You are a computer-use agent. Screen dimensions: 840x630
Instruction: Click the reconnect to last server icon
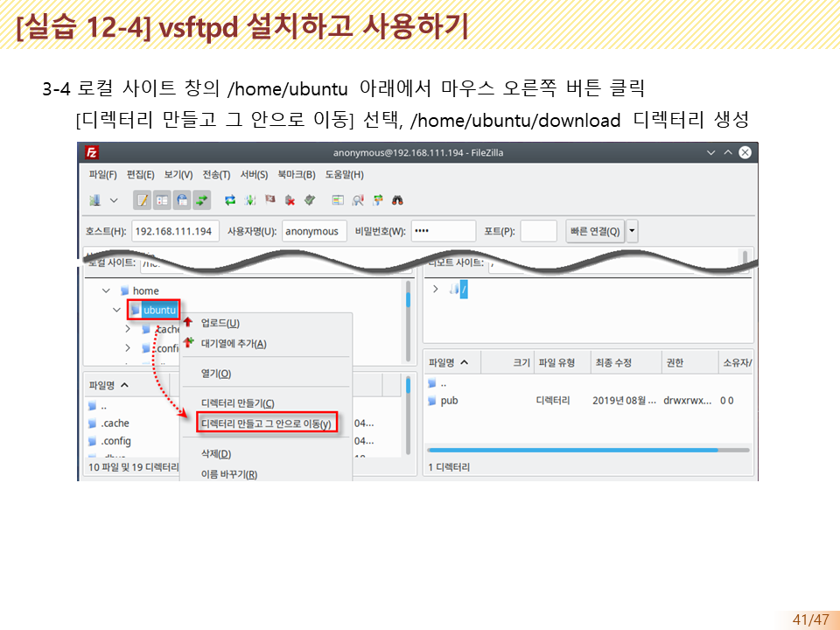tap(309, 200)
